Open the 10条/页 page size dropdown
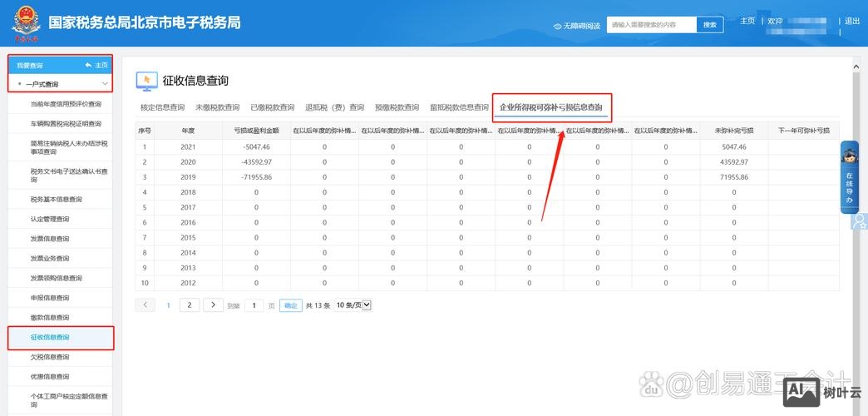The image size is (868, 416). coord(353,305)
